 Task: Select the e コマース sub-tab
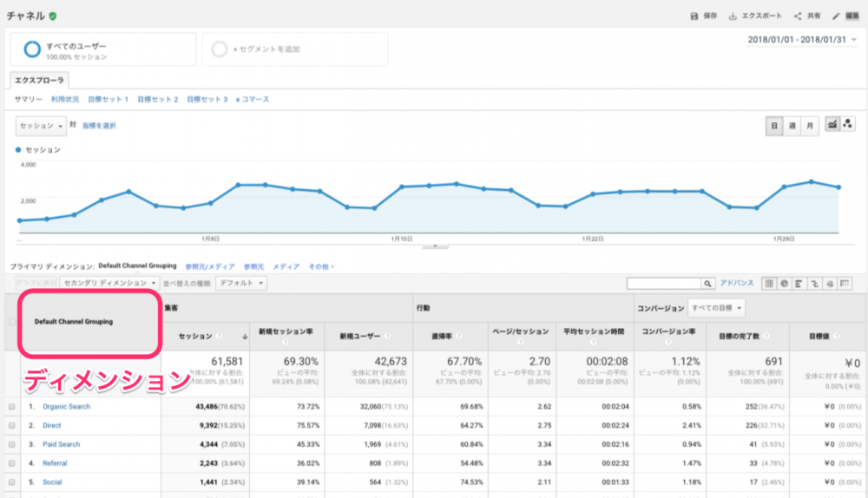[x=253, y=100]
